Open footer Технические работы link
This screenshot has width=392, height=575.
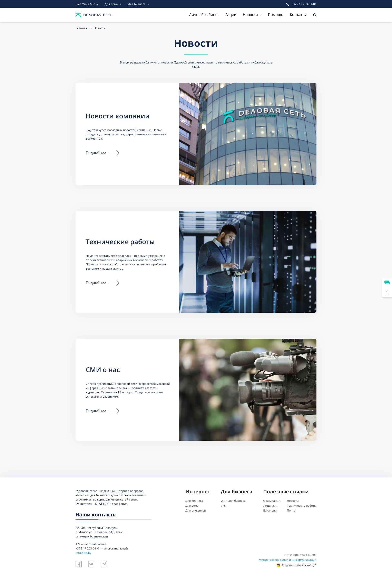click(301, 506)
